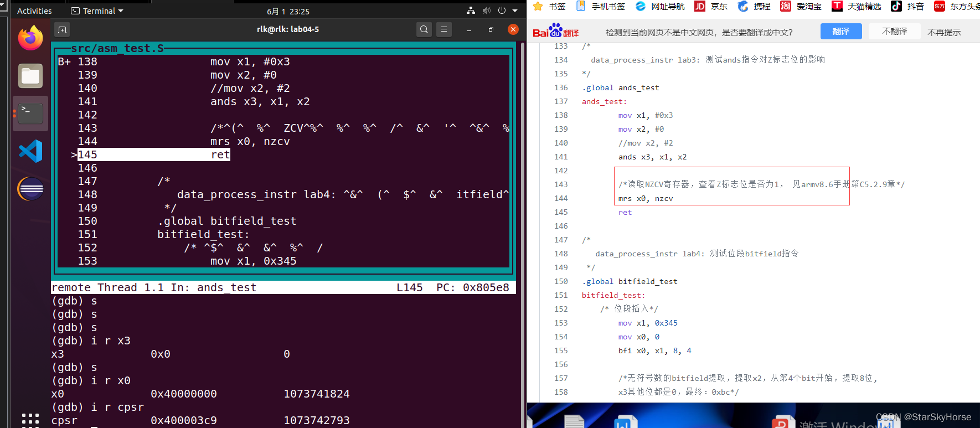Expand the system menu arrow

point(515,11)
